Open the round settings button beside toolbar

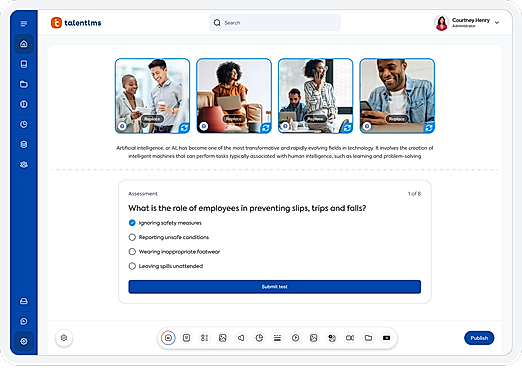pyautogui.click(x=64, y=338)
